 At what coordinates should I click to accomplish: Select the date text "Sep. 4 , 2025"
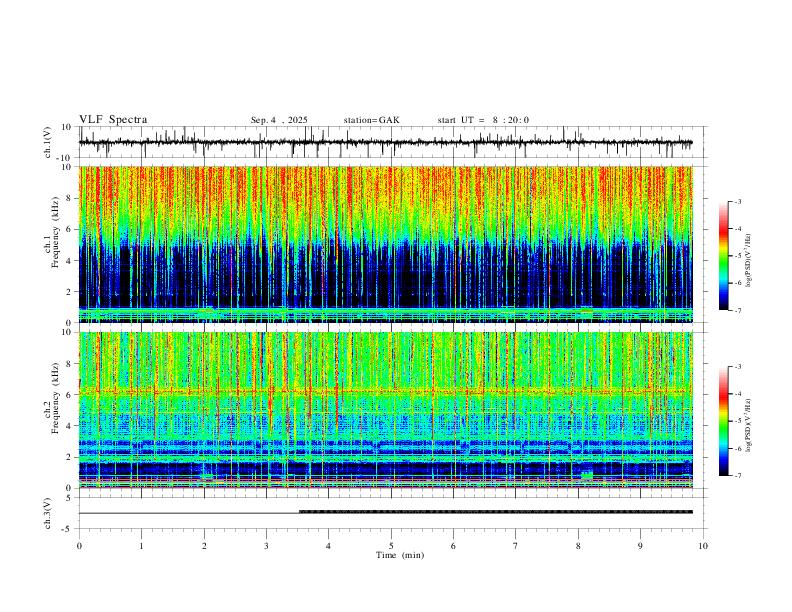(279, 120)
